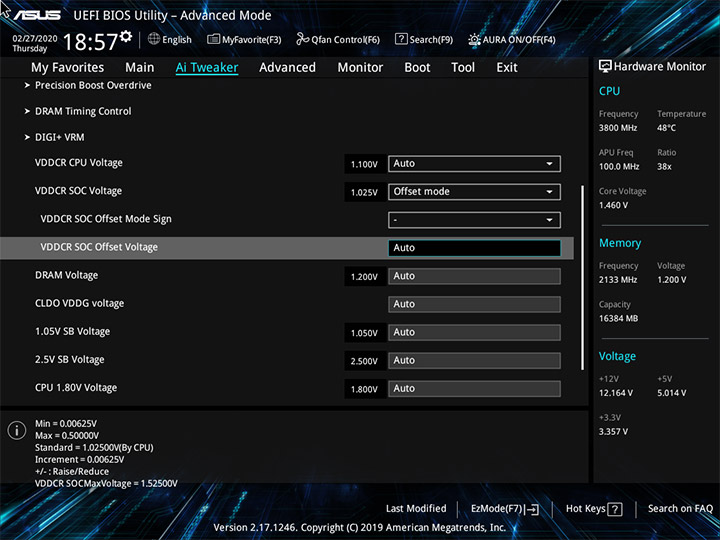The image size is (720, 540).
Task: Expand DRAM Timing Control submenu
Action: click(83, 111)
